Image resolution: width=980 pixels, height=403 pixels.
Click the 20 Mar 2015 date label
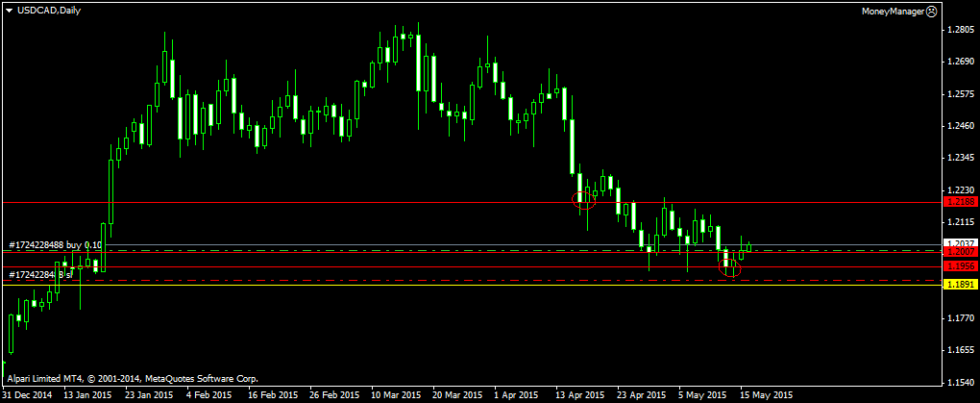click(x=456, y=395)
